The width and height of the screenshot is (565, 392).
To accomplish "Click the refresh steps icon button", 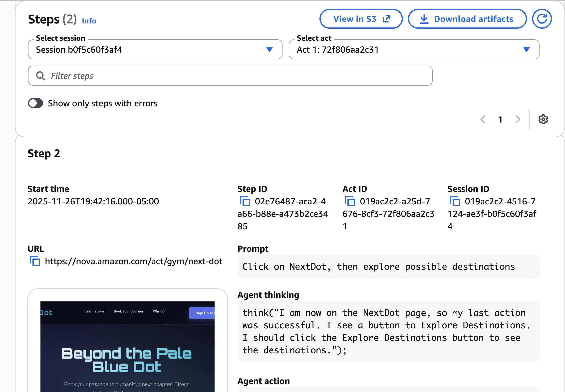I will pyautogui.click(x=542, y=19).
